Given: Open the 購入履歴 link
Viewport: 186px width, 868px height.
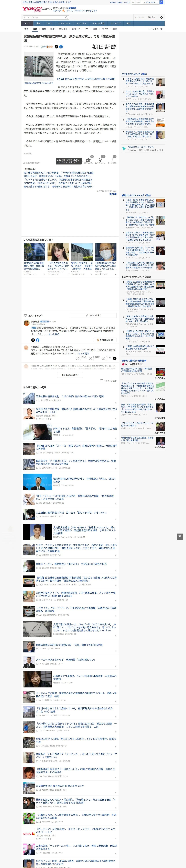Looking at the screenshot, I should click(x=152, y=18).
